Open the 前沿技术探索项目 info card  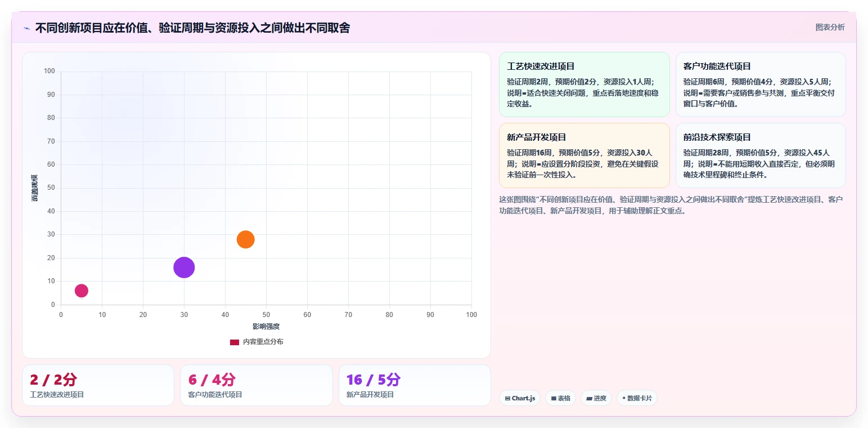tap(761, 155)
